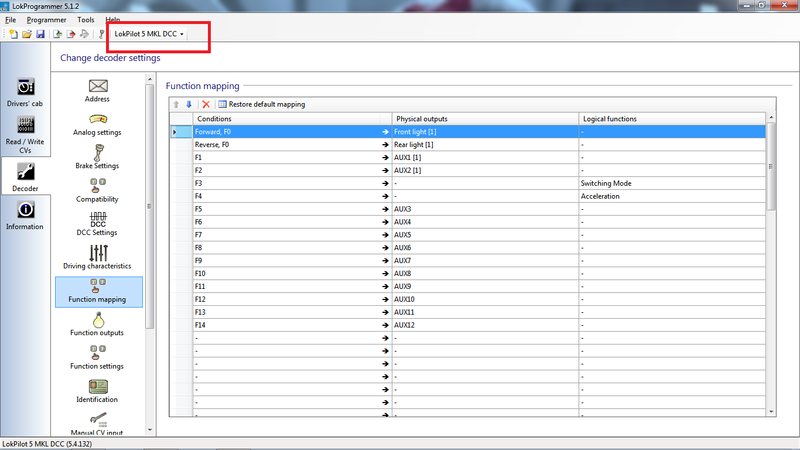Image resolution: width=800 pixels, height=450 pixels.
Task: Select the Forward, F0 row
Action: pos(468,132)
